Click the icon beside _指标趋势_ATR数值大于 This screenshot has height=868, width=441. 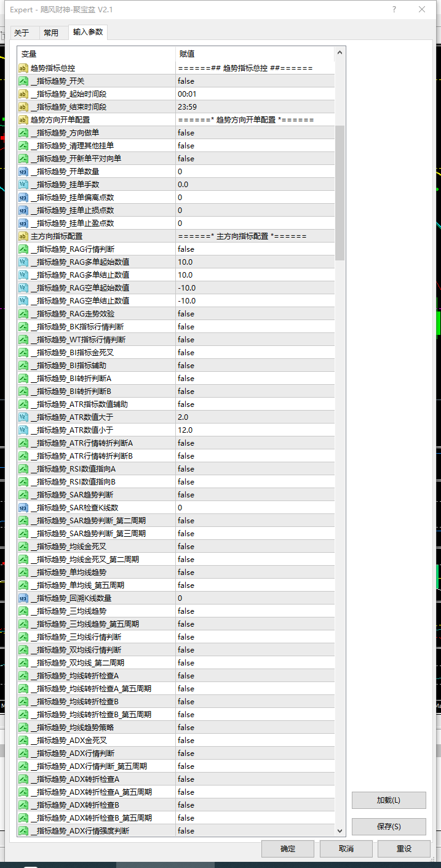(x=23, y=417)
